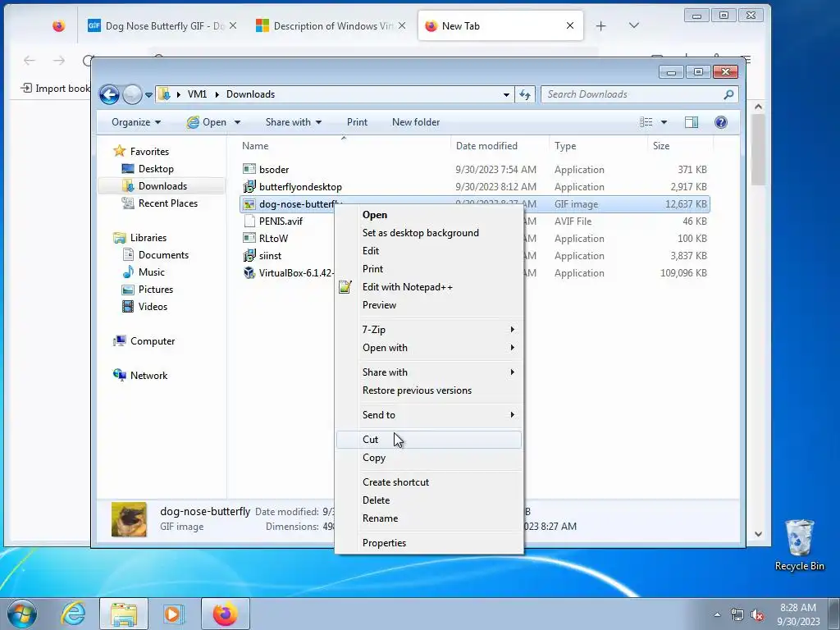Click the Search Downloads field
840x630 pixels.
[x=639, y=94]
